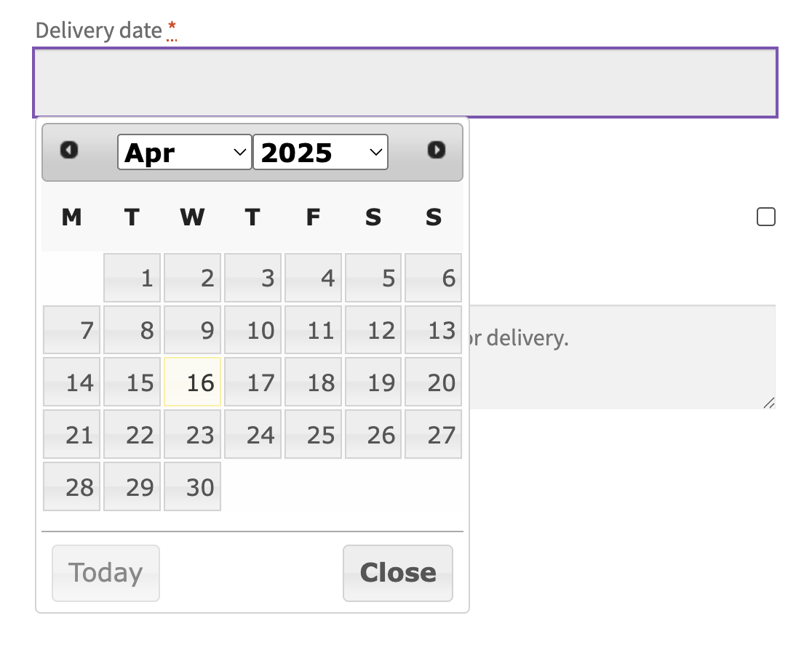This screenshot has height=650, width=812.
Task: Open the year dropdown showing 2025
Action: tap(320, 152)
